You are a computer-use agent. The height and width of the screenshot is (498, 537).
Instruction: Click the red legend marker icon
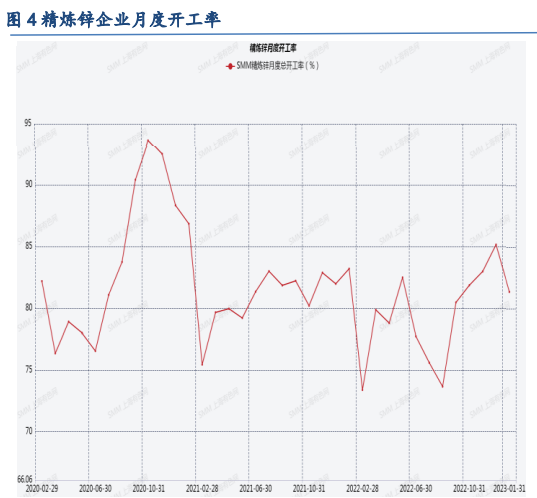(230, 66)
